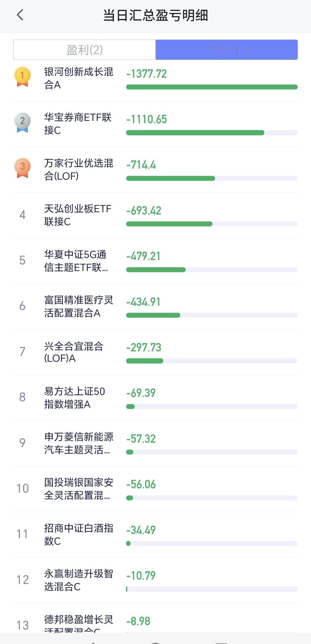Image resolution: width=311 pixels, height=644 pixels.
Task: Open 华宝券商ETF联接C fund entry
Action: click(x=78, y=124)
